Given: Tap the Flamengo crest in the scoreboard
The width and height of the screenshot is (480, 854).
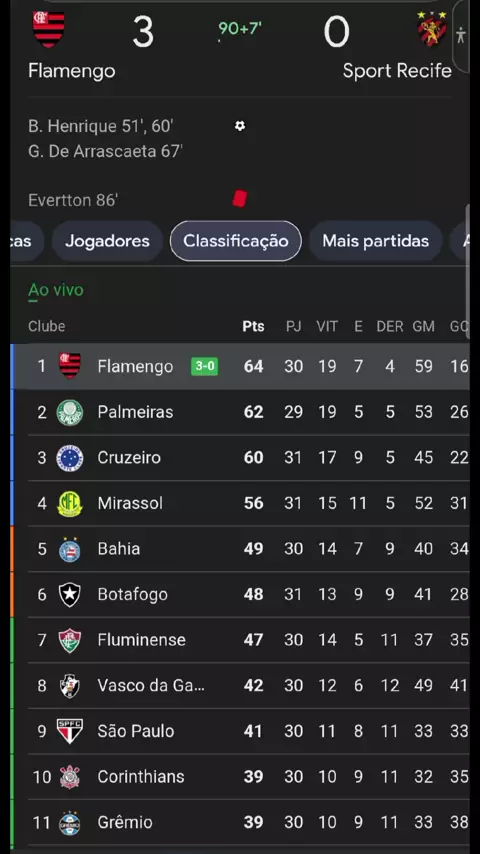Looking at the screenshot, I should pyautogui.click(x=48, y=28).
